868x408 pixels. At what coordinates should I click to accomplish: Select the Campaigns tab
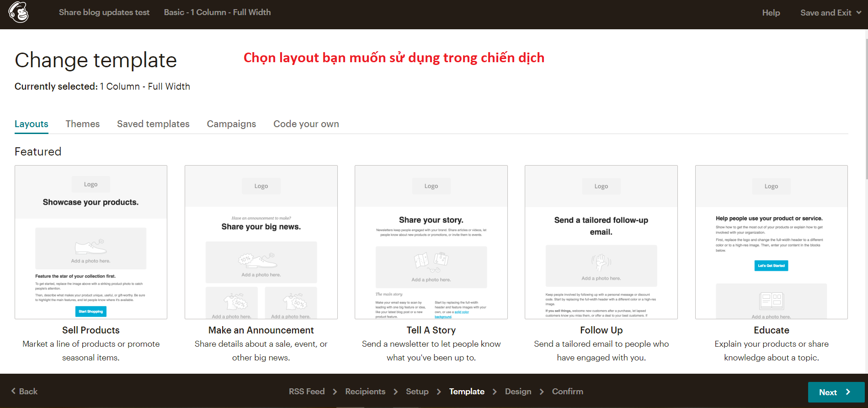click(231, 124)
